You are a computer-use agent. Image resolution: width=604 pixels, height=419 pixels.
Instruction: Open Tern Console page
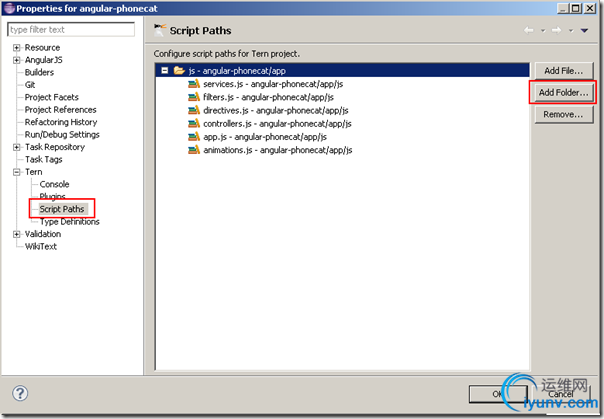(x=54, y=184)
